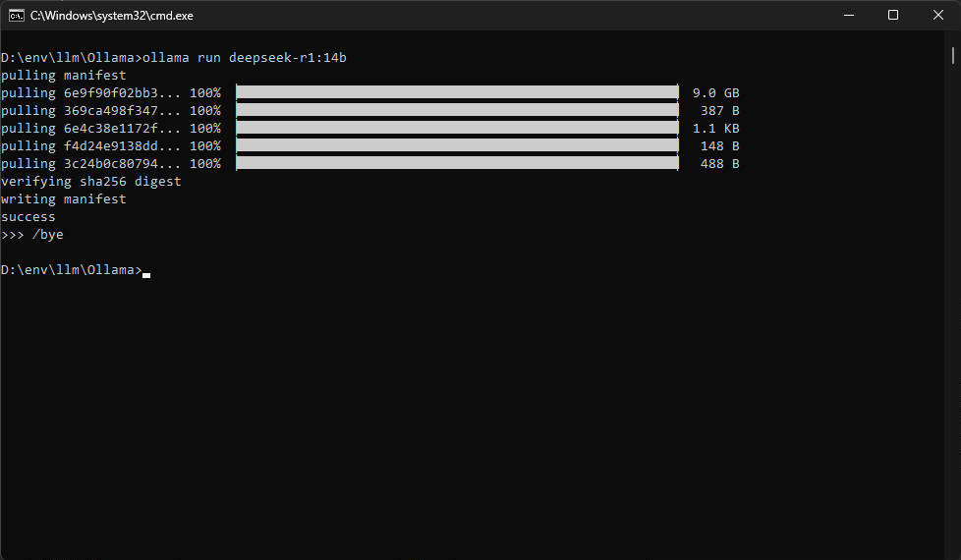Screen dimensions: 961x560
Task: Click the progress bar for 369ca498f347
Action: coord(457,110)
